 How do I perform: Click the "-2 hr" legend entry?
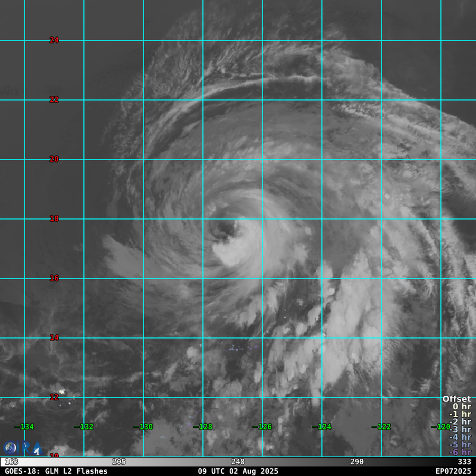[460, 422]
